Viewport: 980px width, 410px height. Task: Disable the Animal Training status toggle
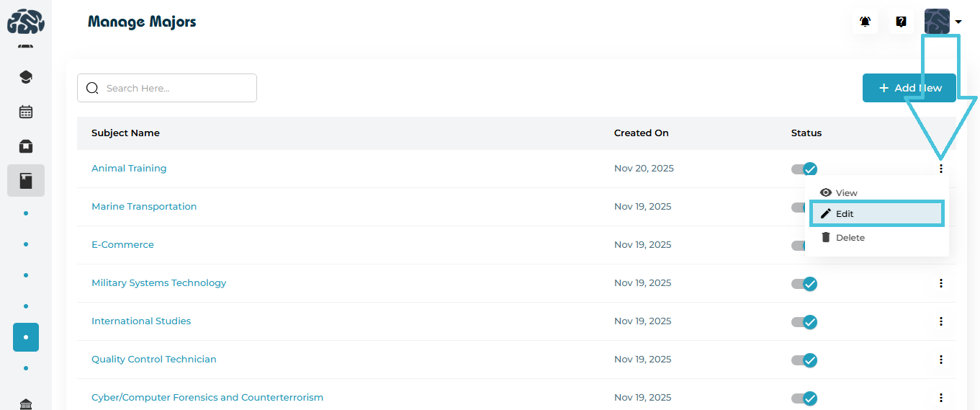[804, 169]
